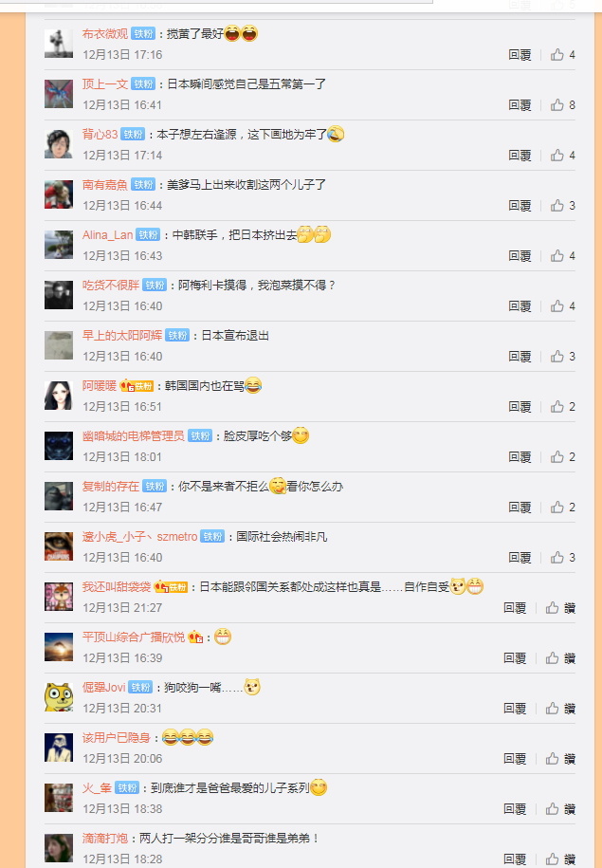Click 该用户已隐身's avatar thumbnail
The image size is (602, 868).
point(59,748)
